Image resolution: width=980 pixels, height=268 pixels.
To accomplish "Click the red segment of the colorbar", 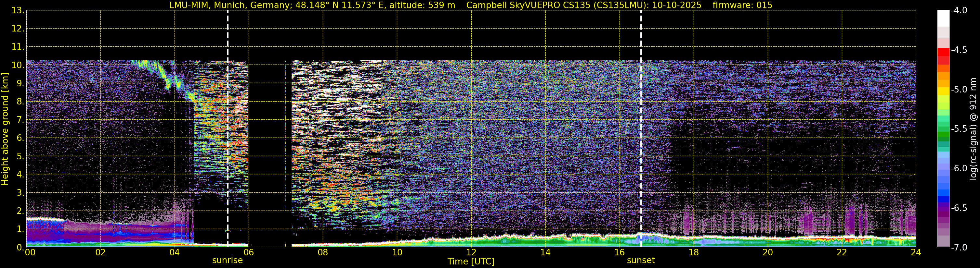I will pos(943,52).
